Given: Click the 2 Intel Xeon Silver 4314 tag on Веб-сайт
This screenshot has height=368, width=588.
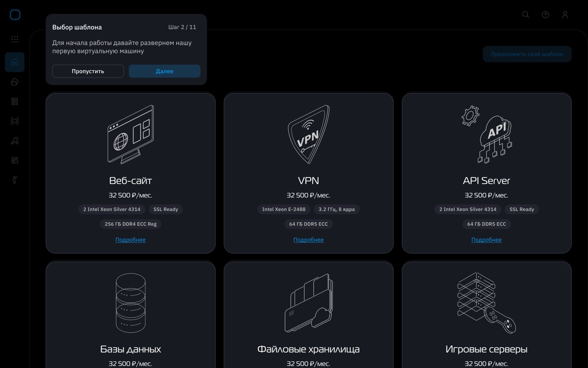Looking at the screenshot, I should click(x=112, y=209).
